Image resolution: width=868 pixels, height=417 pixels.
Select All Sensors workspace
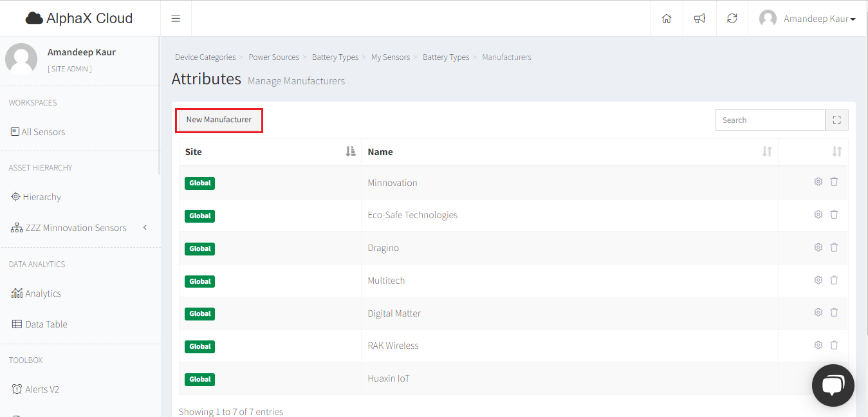[x=43, y=132]
